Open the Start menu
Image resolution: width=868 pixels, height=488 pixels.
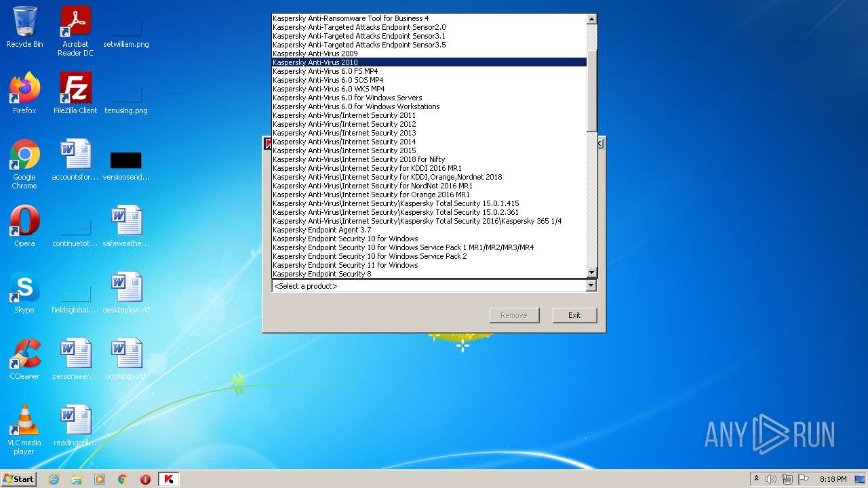click(x=19, y=479)
